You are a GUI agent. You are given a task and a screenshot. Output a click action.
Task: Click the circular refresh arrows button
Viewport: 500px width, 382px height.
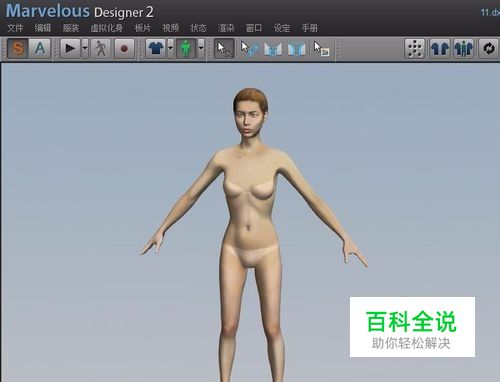489,49
